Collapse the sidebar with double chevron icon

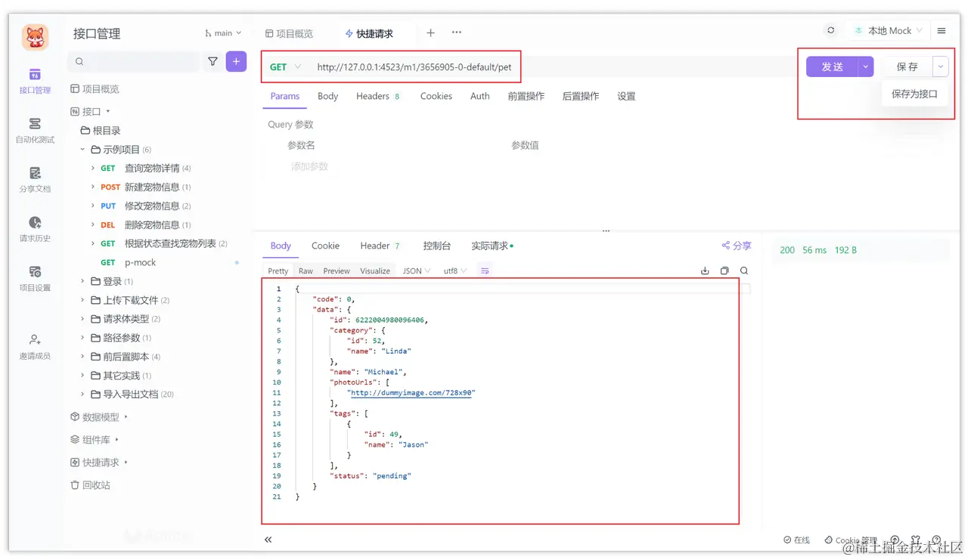coord(268,540)
